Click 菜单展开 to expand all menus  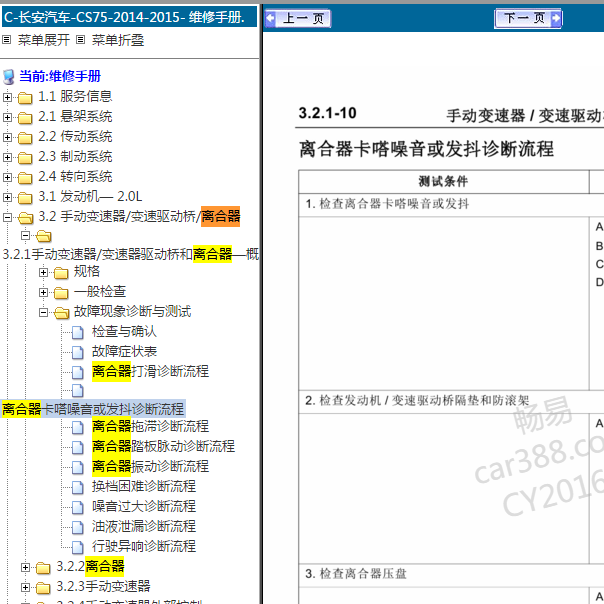click(44, 40)
